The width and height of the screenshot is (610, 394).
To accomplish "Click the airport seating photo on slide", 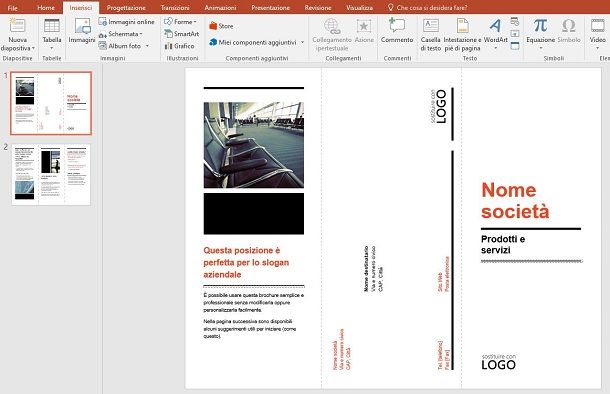I will [x=254, y=145].
